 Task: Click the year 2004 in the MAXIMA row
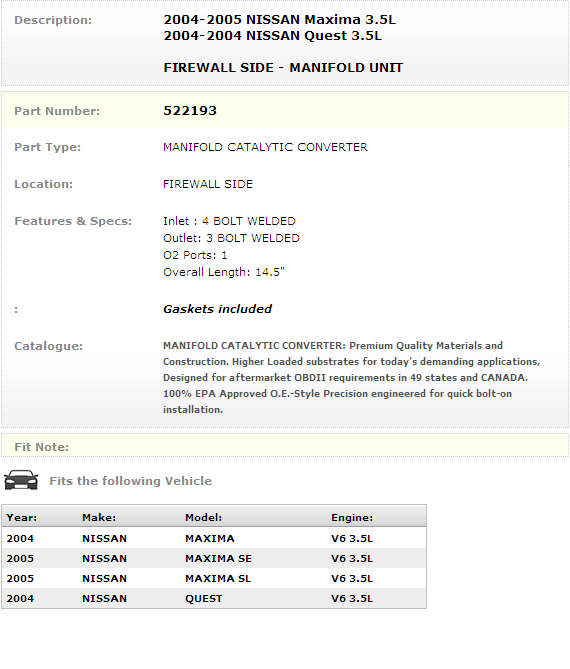click(20, 538)
